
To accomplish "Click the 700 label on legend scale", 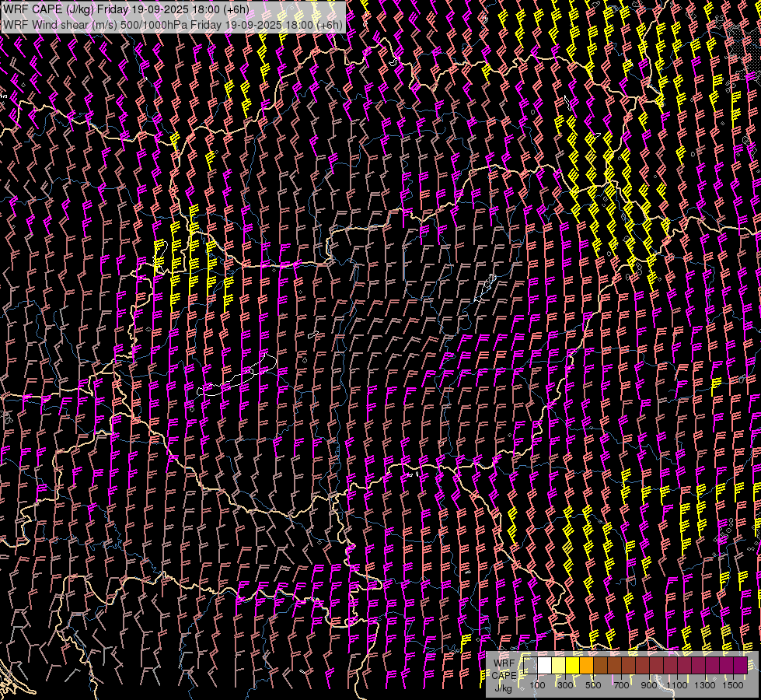I will point(621,685).
